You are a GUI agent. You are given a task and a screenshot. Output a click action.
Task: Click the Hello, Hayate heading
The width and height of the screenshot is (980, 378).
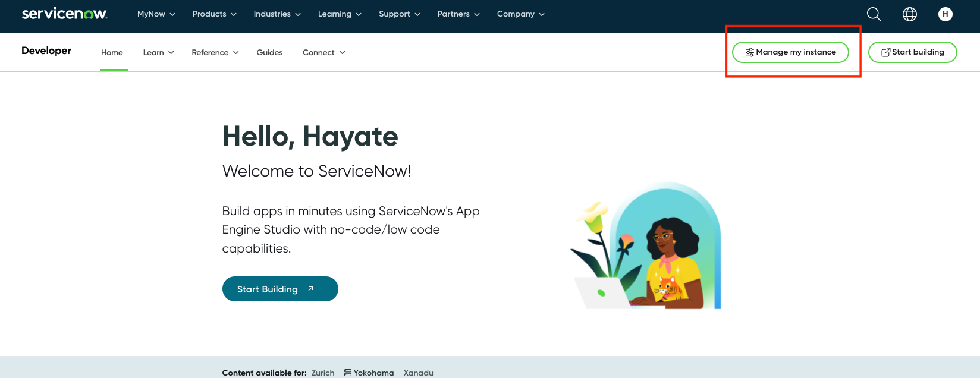click(x=310, y=137)
